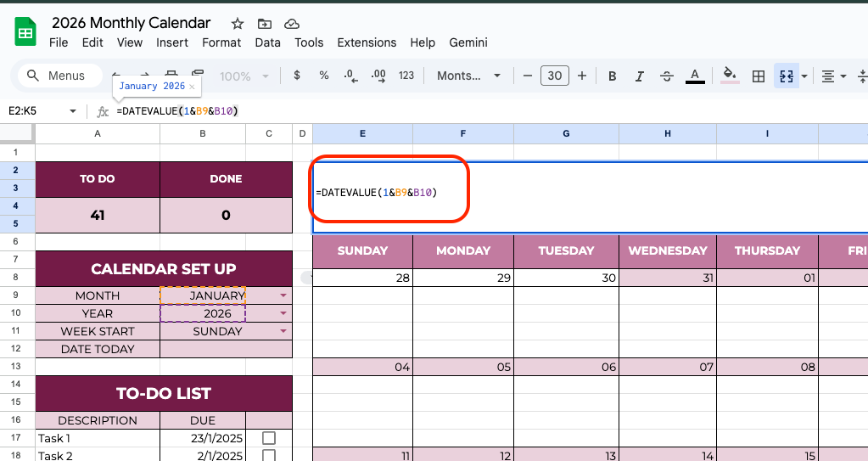
Task: Click into the formula bar text
Action: [177, 111]
